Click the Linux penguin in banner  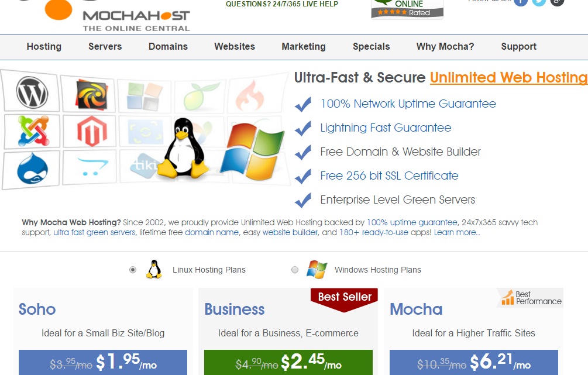click(x=182, y=148)
